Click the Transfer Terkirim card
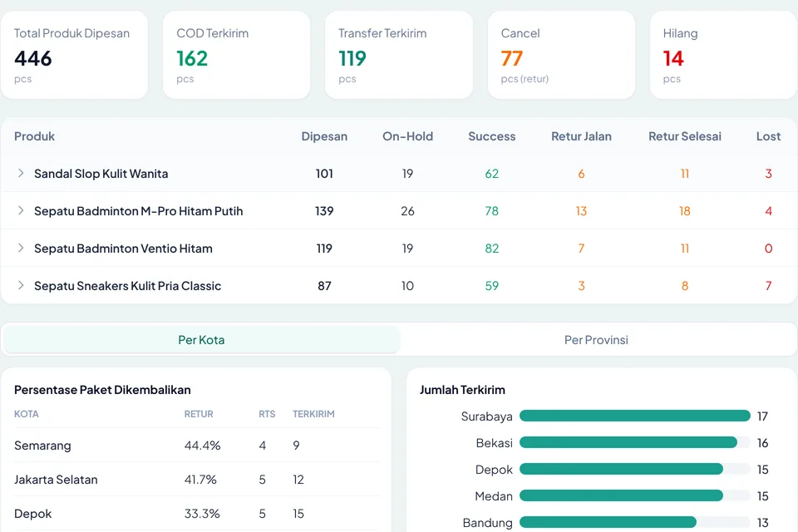798x532 pixels. (x=399, y=55)
